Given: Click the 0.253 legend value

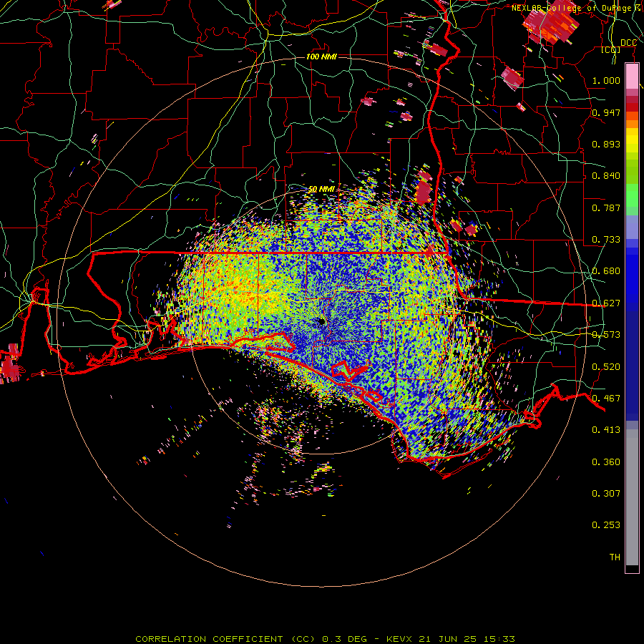Looking at the screenshot, I should [x=606, y=525].
